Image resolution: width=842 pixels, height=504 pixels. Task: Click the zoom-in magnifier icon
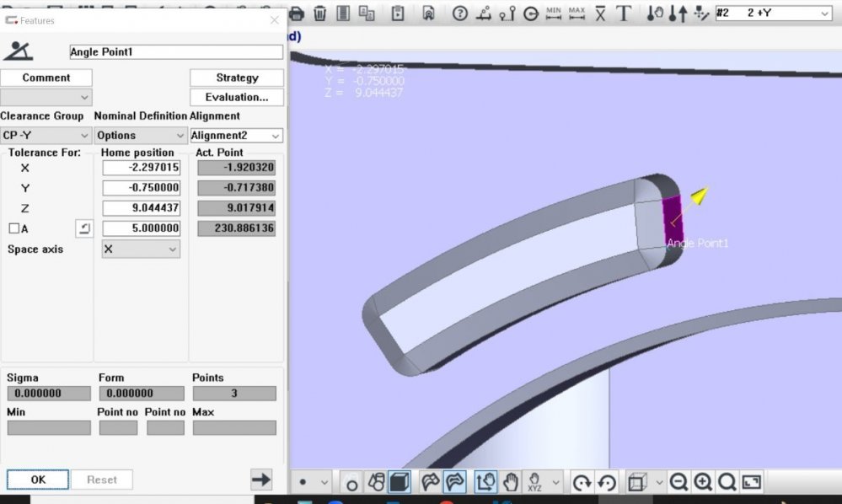click(x=704, y=481)
